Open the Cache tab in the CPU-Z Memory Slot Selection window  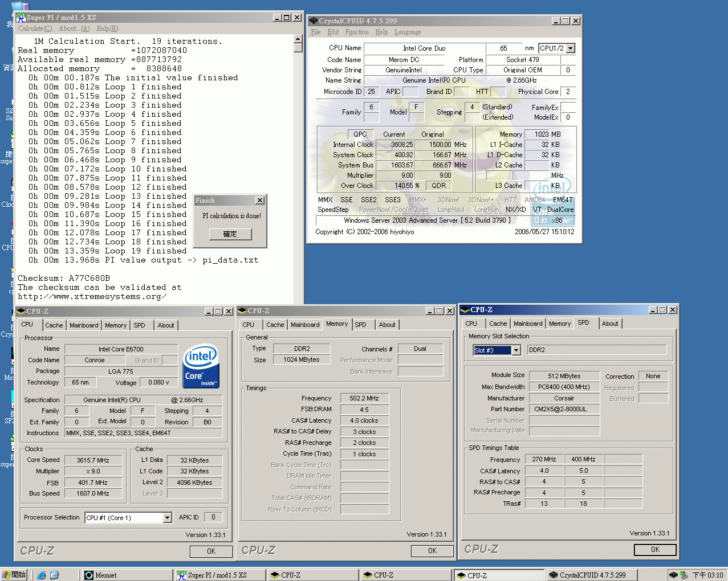498,324
